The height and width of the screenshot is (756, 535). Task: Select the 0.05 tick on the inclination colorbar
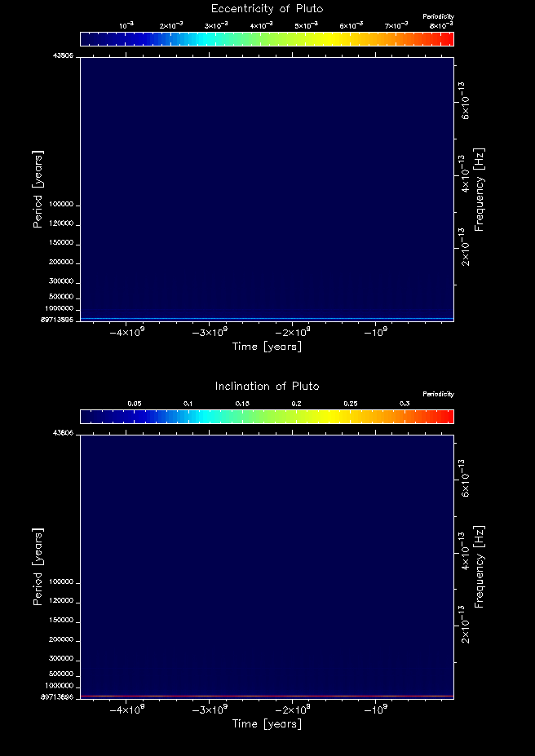pyautogui.click(x=135, y=404)
